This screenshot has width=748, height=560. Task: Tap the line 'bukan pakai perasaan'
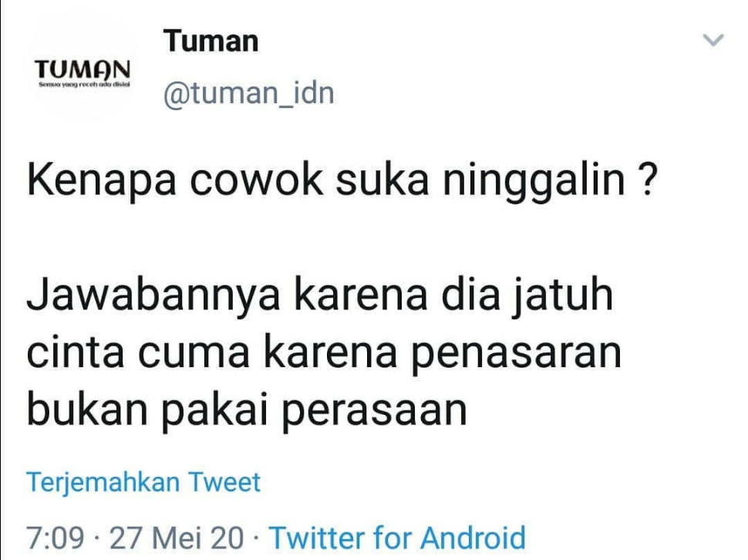coord(247,411)
